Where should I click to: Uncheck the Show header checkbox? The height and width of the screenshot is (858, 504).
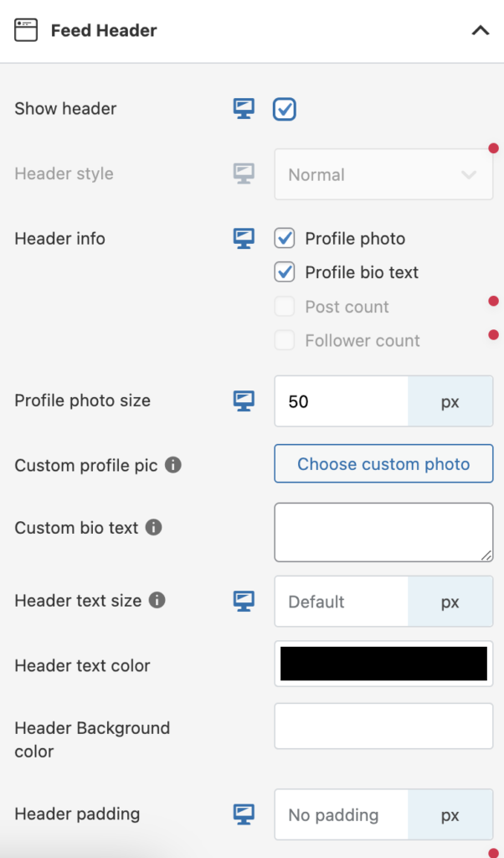point(285,110)
